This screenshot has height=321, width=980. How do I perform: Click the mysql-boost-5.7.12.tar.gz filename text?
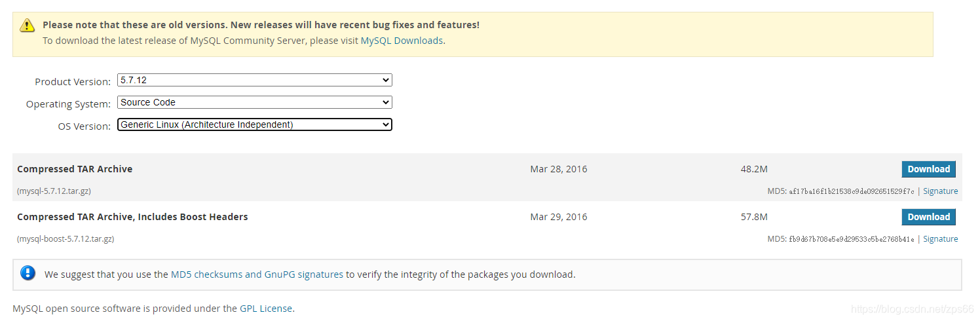[x=66, y=239]
